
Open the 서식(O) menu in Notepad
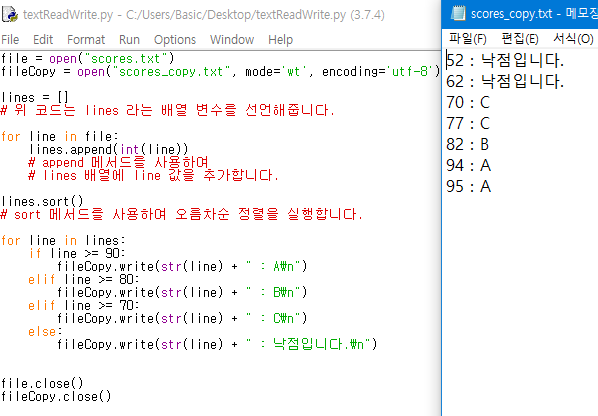pos(573,39)
